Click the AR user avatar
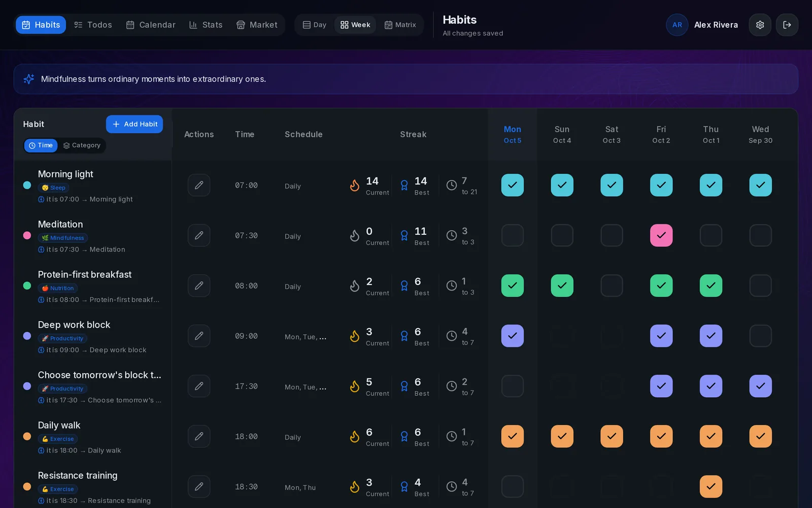812x508 pixels. (x=677, y=25)
